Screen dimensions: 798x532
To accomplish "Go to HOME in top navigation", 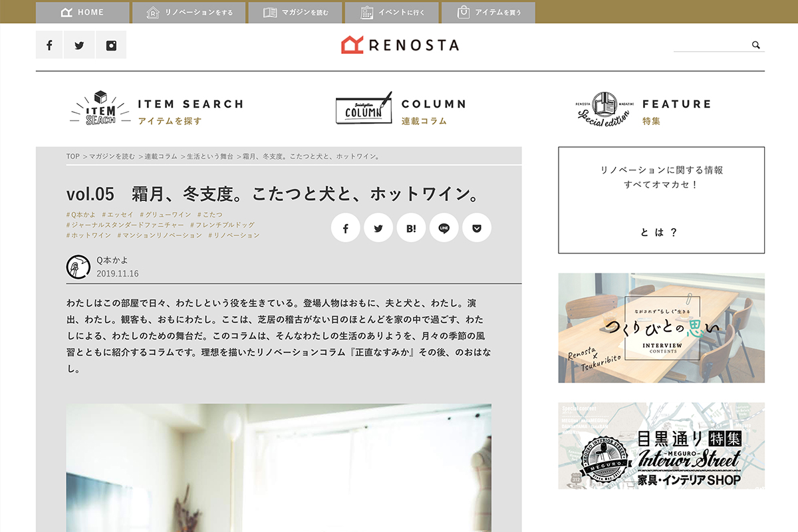I will [82, 12].
